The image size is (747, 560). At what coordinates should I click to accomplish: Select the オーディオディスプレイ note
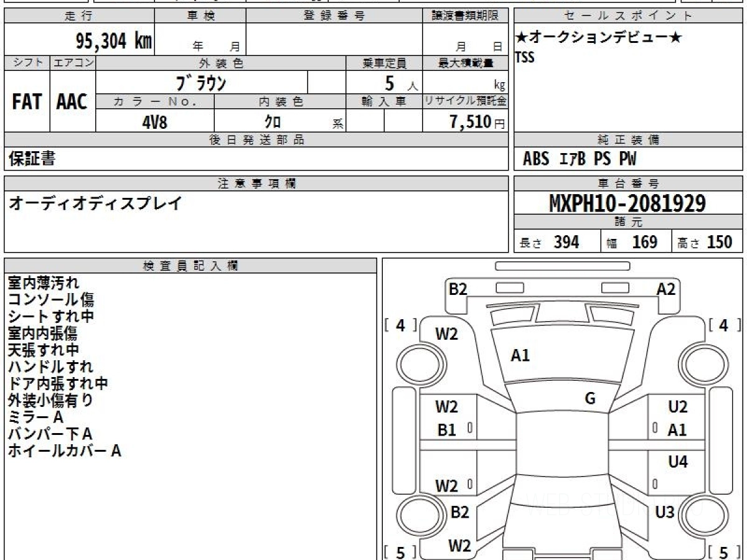[95, 203]
